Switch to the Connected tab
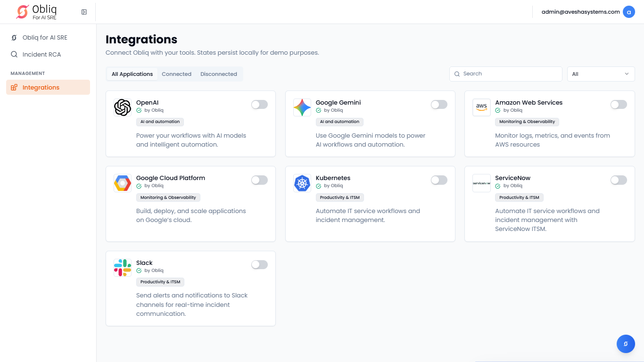644x362 pixels. click(x=176, y=74)
